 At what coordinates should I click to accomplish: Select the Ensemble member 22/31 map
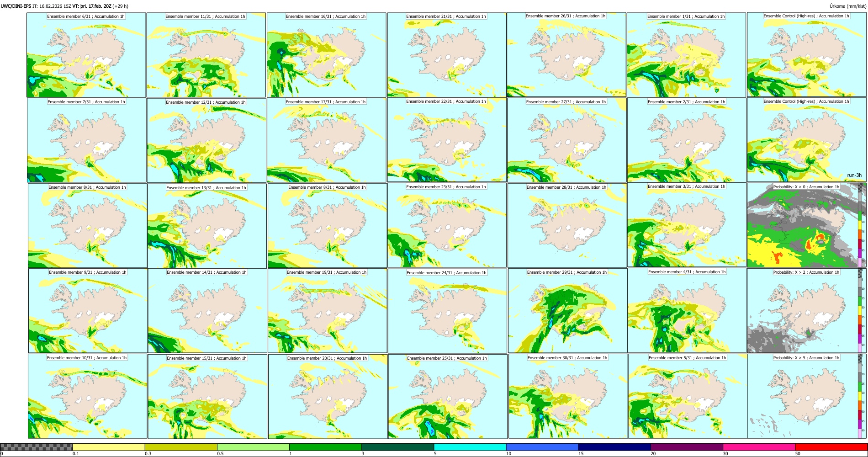click(x=447, y=140)
